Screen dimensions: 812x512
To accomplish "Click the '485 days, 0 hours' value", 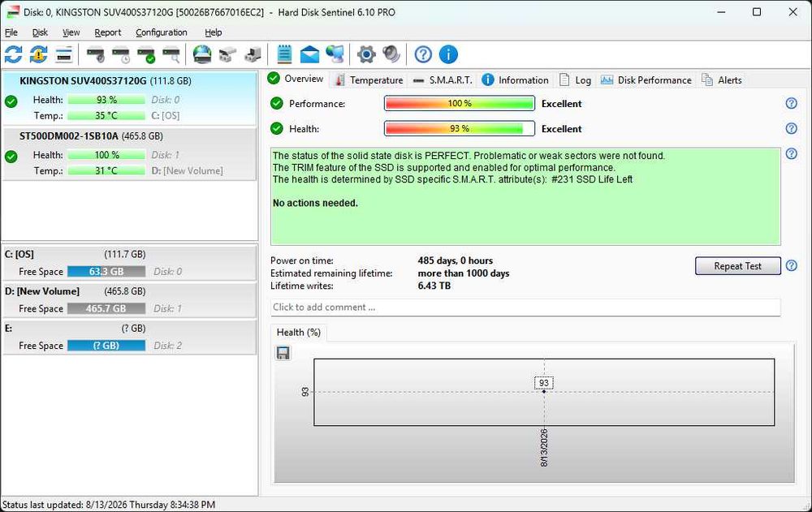I will pos(456,260).
